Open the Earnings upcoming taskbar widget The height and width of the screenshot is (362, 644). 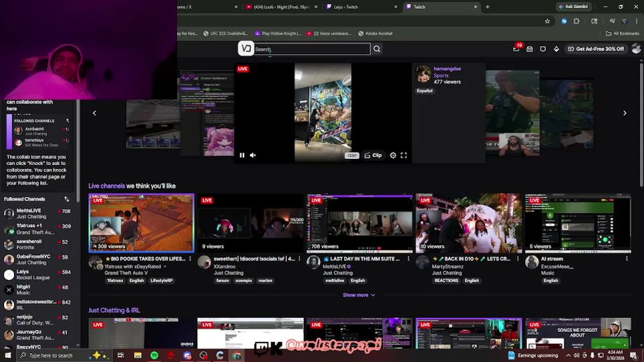(532, 355)
